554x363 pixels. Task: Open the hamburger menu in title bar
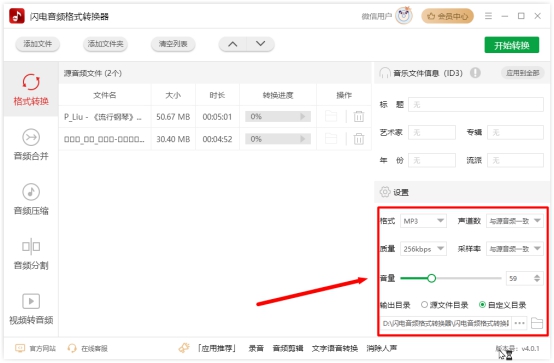tap(488, 16)
